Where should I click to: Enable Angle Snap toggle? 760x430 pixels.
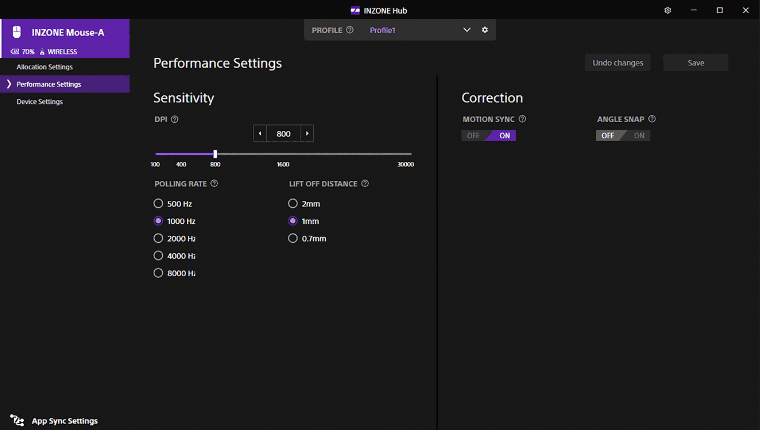click(x=638, y=135)
